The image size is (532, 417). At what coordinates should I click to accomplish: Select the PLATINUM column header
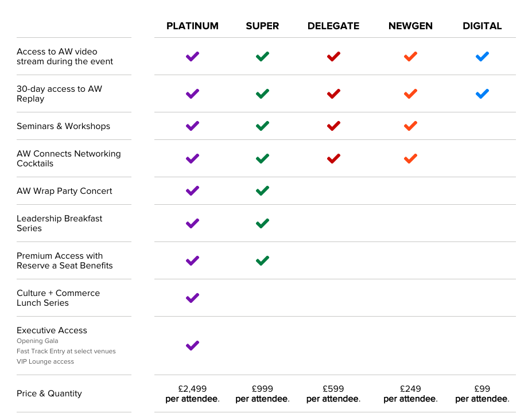click(x=192, y=26)
